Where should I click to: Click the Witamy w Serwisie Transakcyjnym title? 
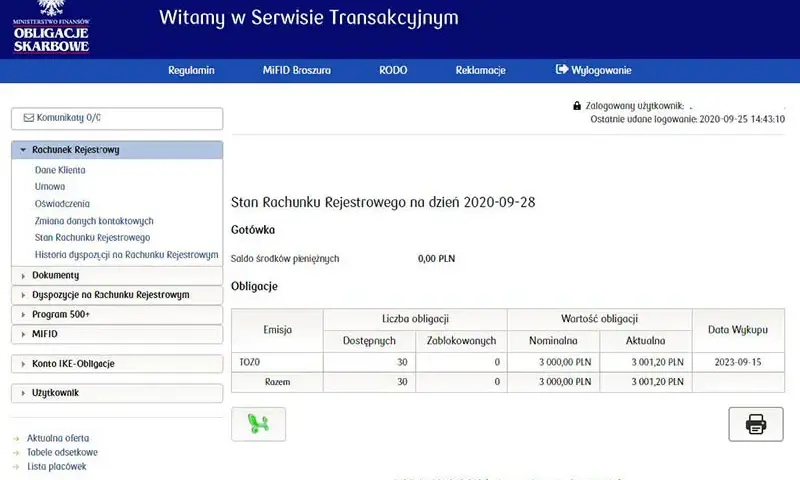[x=309, y=18]
